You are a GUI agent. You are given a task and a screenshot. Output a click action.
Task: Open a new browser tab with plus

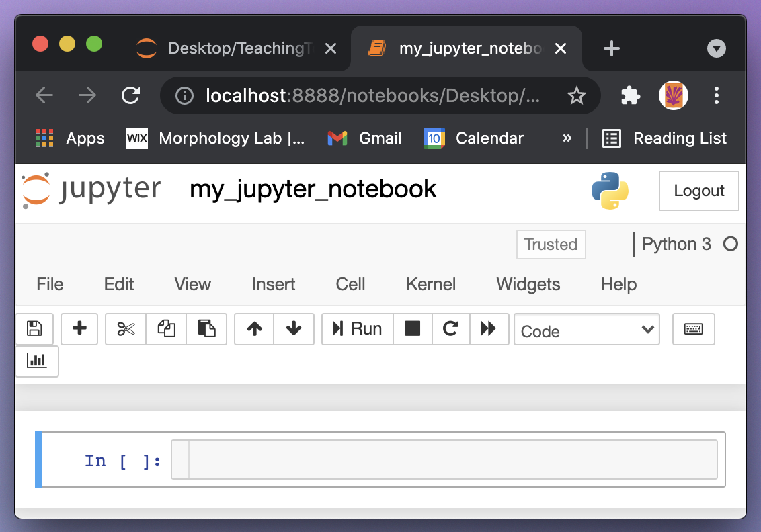pyautogui.click(x=612, y=48)
